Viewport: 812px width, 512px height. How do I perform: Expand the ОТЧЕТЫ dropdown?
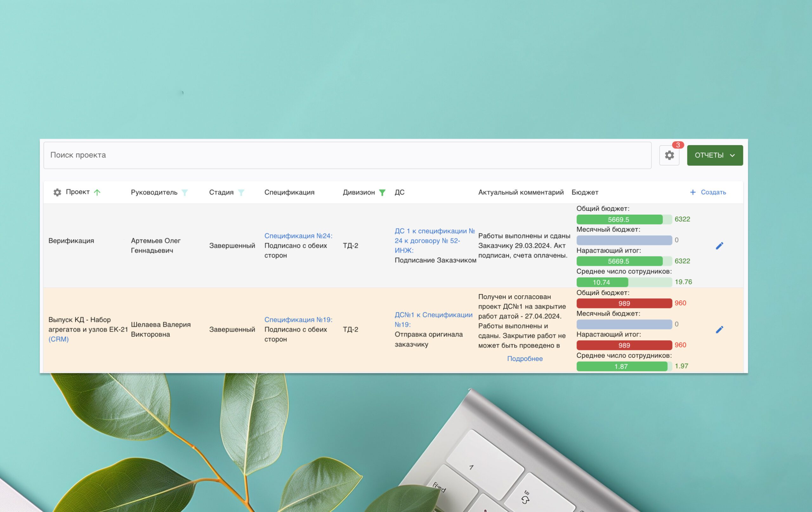tap(715, 155)
